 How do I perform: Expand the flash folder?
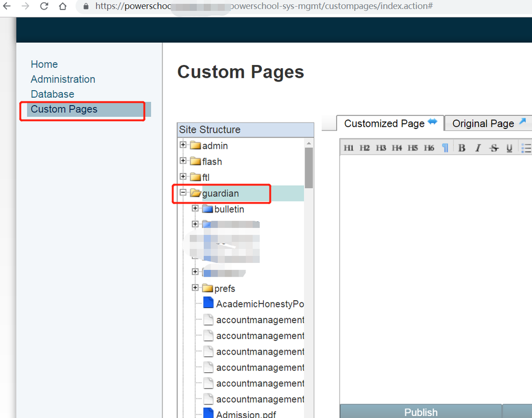[x=183, y=160]
